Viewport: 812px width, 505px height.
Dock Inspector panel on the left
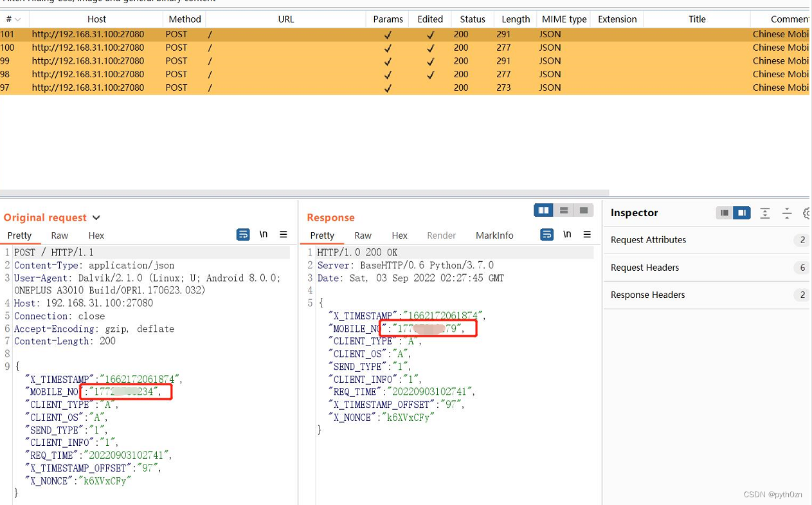(725, 213)
